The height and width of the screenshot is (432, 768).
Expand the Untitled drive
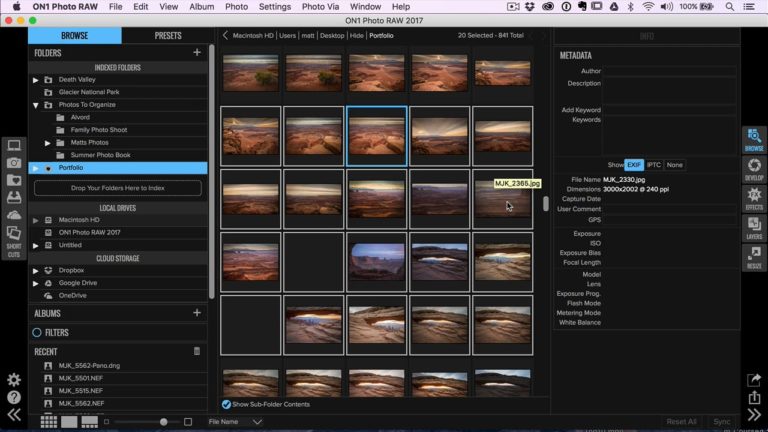(x=36, y=245)
